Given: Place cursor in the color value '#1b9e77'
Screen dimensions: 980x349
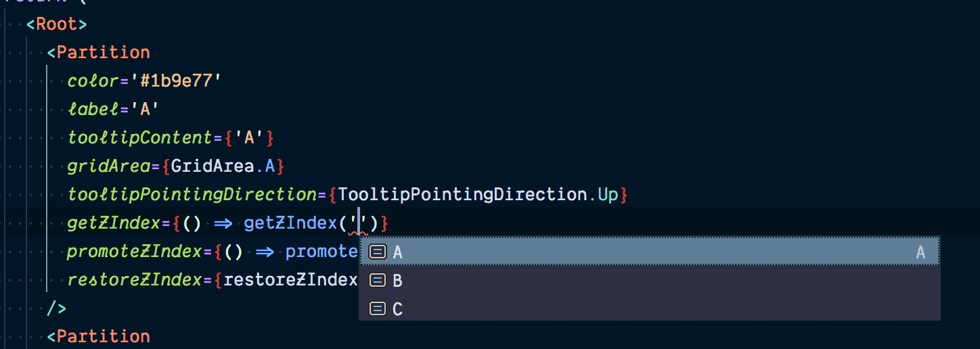Looking at the screenshot, I should (x=177, y=81).
